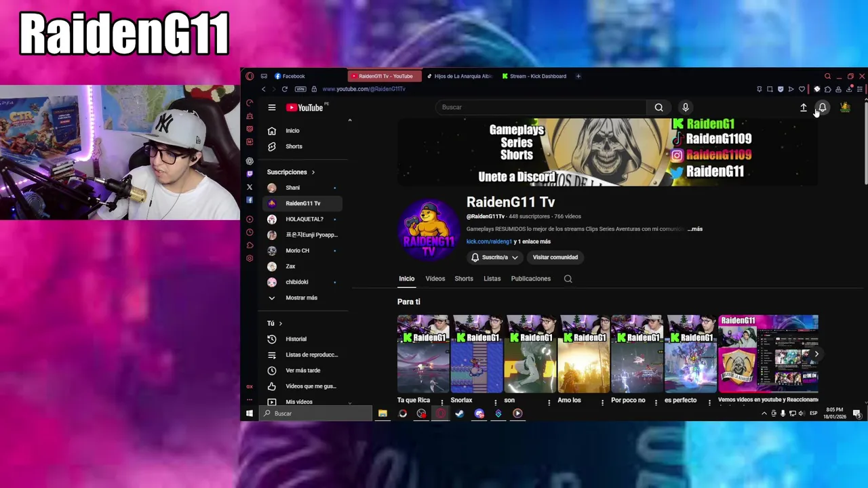868x488 pixels.
Task: Start voice search with microphone icon
Action: click(686, 107)
